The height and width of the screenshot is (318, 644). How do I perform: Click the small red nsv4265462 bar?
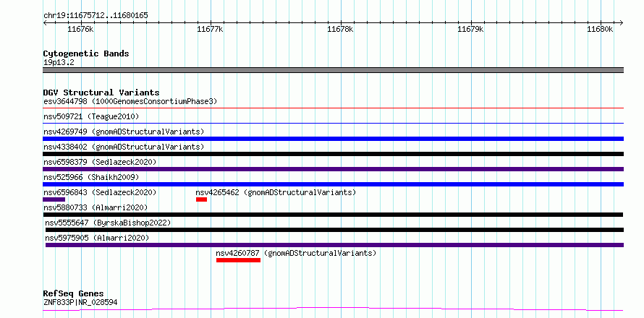click(201, 199)
